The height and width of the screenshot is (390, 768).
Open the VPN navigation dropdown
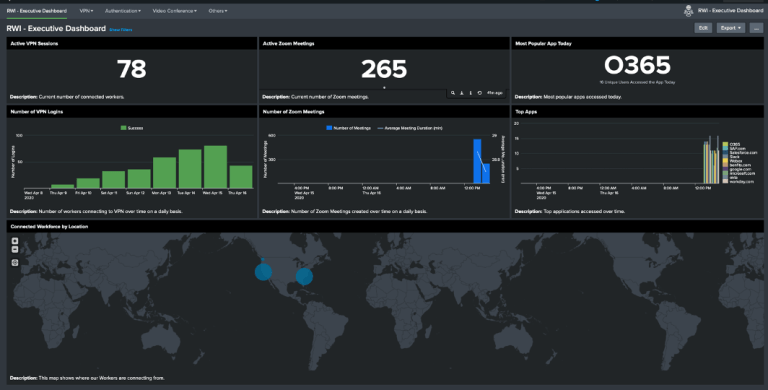pos(86,11)
